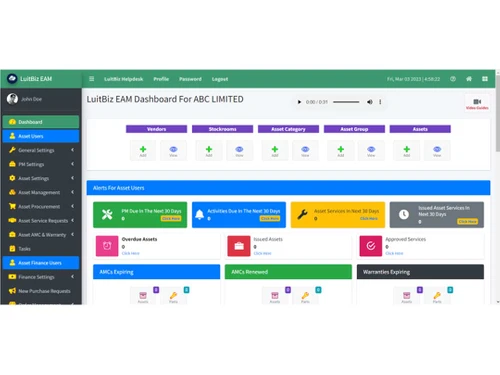
Task: Open Tasks in the sidebar
Action: pyautogui.click(x=41, y=248)
